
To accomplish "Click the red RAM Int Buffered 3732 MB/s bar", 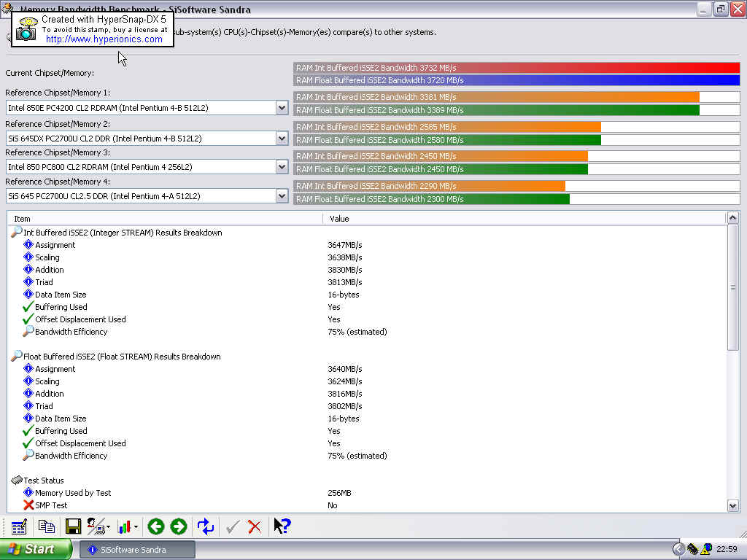I will (516, 68).
